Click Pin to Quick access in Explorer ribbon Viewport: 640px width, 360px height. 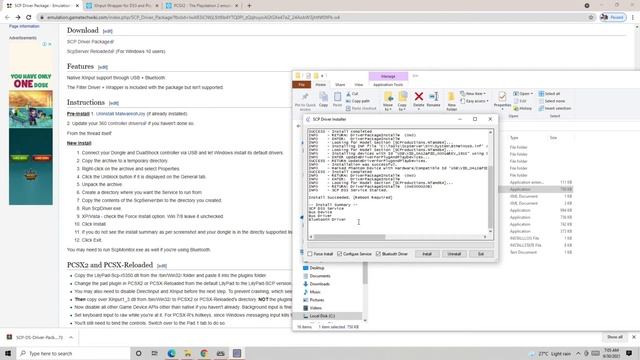[x=305, y=101]
